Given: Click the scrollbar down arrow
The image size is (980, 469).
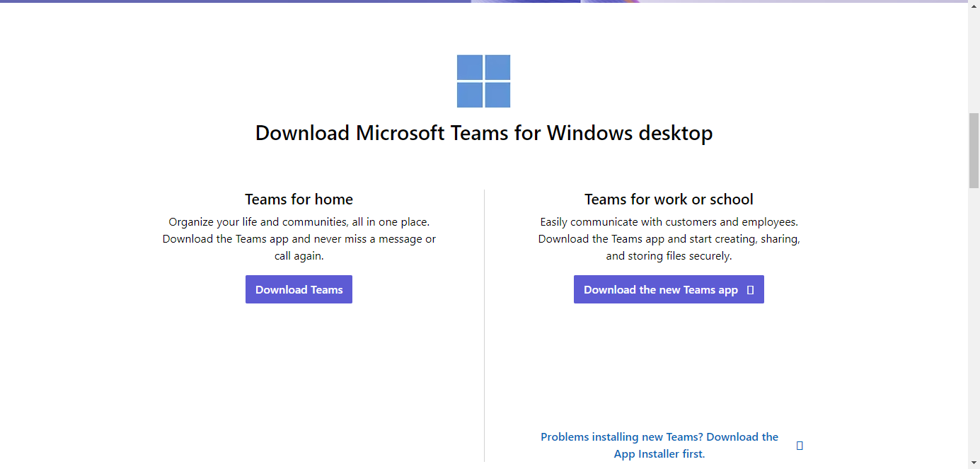Looking at the screenshot, I should tap(974, 463).
